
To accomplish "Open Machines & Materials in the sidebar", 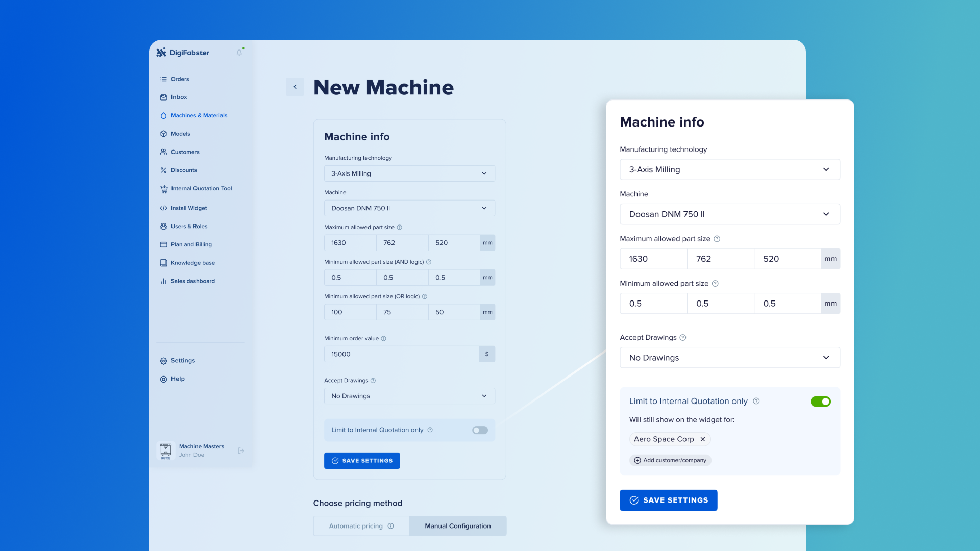I will coord(199,116).
